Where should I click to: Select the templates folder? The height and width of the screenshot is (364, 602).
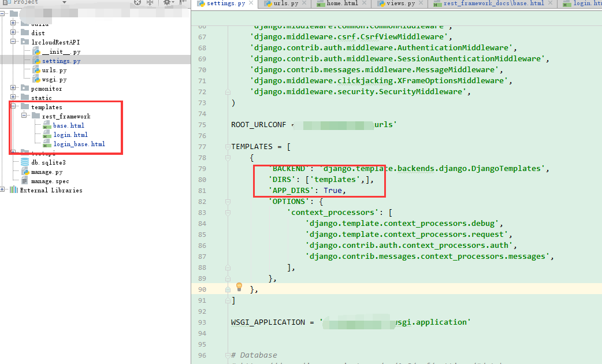point(46,107)
